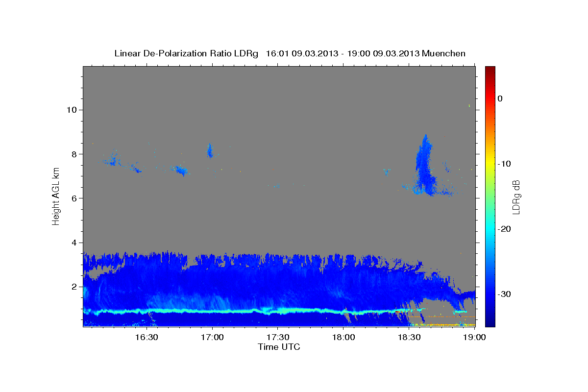Image resolution: width=588 pixels, height=392 pixels.
Task: Click the colorbar value label -30
Action: coord(505,294)
